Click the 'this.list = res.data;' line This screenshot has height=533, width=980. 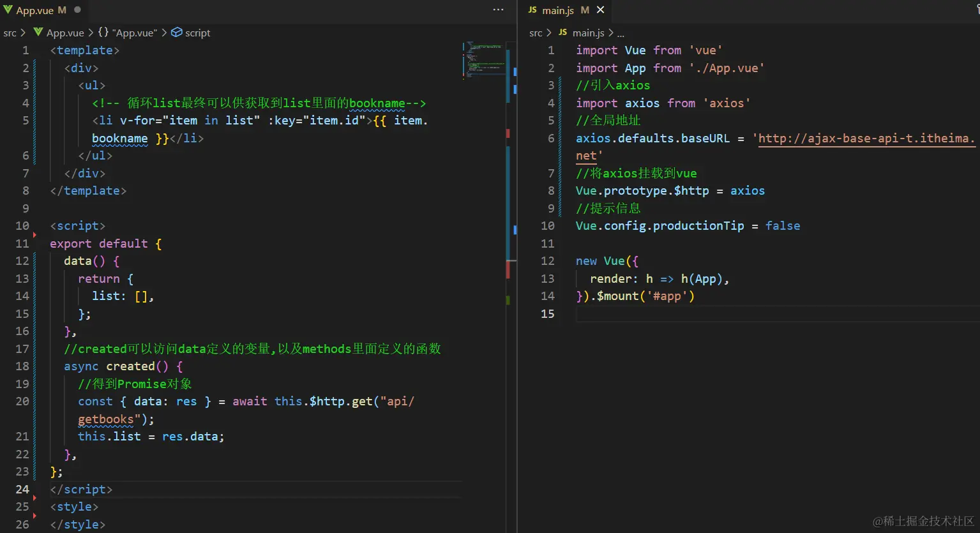(151, 437)
